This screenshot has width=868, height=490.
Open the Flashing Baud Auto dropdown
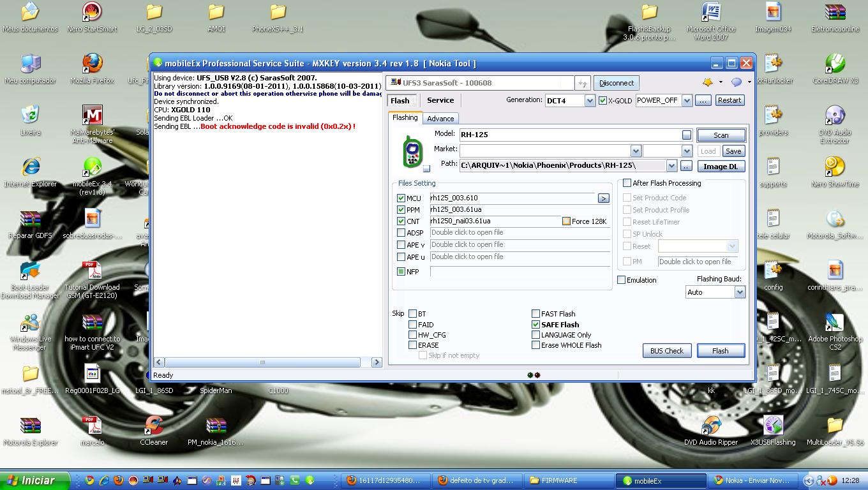click(740, 292)
